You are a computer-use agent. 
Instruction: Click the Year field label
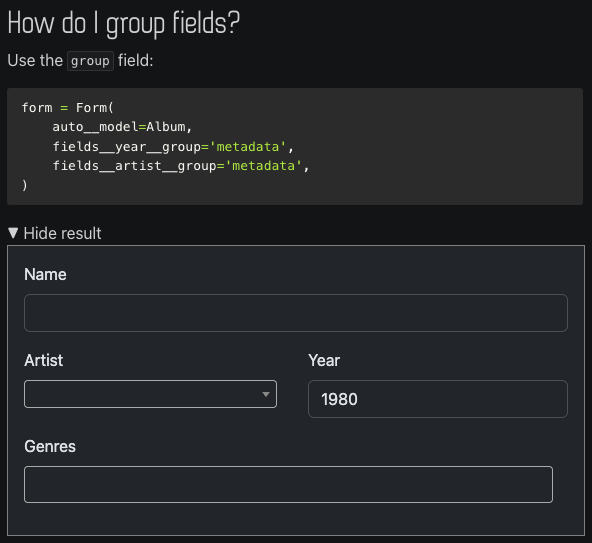[x=324, y=360]
